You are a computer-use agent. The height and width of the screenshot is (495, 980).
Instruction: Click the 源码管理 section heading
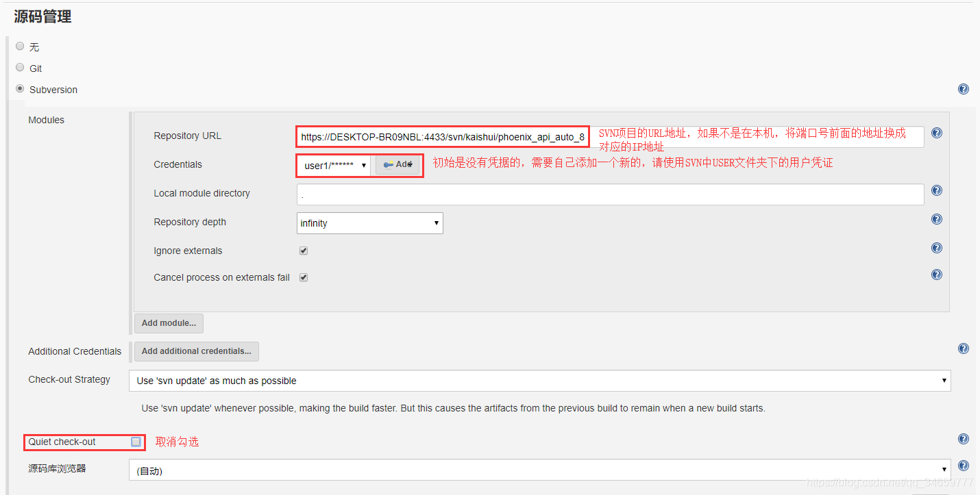(x=42, y=16)
